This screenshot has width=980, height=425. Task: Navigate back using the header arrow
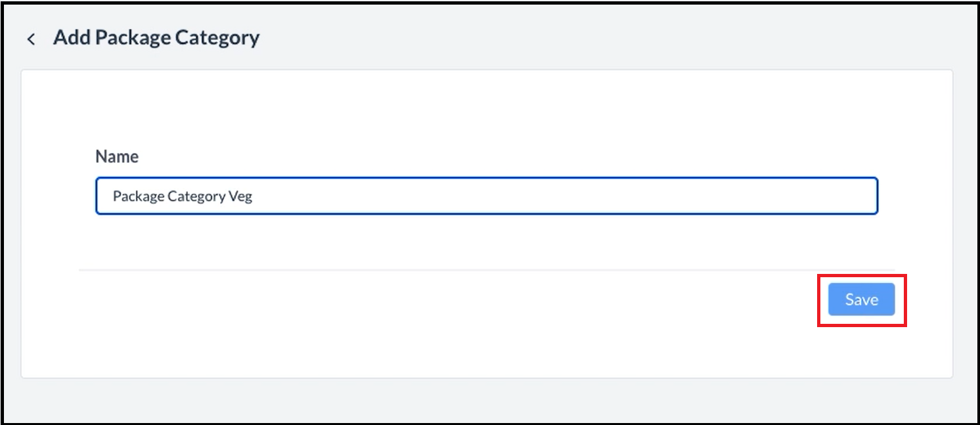pyautogui.click(x=31, y=39)
